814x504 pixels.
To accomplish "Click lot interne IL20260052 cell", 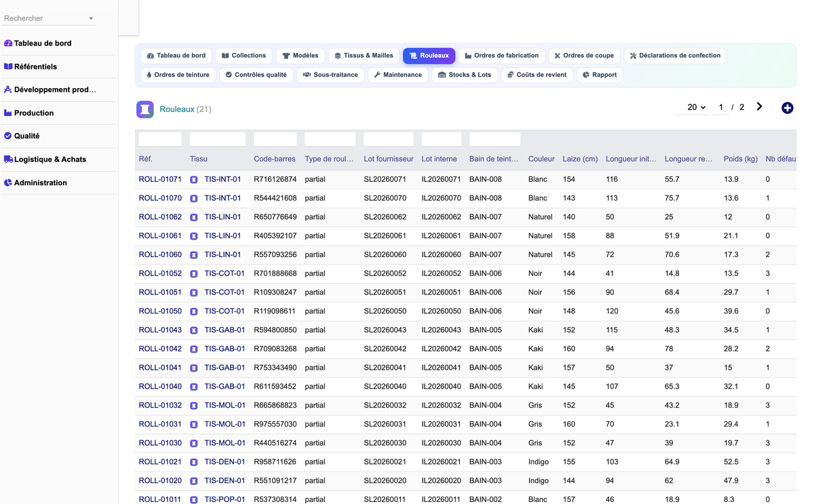I will pos(441,274).
